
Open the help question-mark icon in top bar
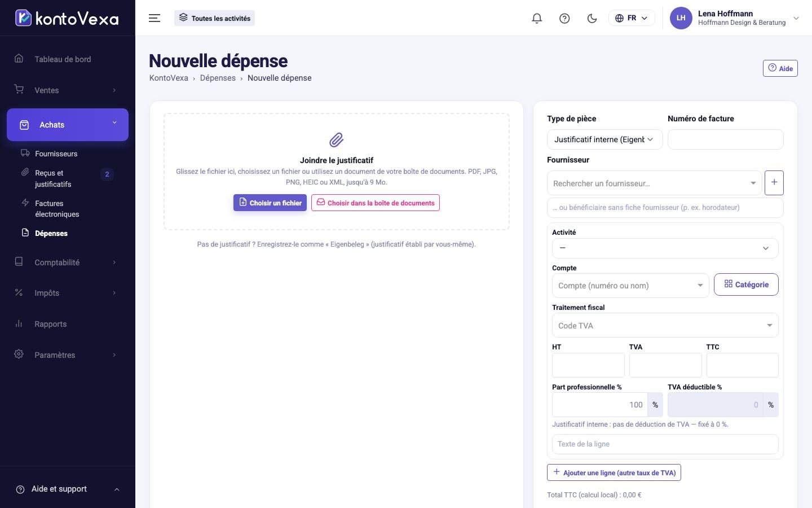564,18
